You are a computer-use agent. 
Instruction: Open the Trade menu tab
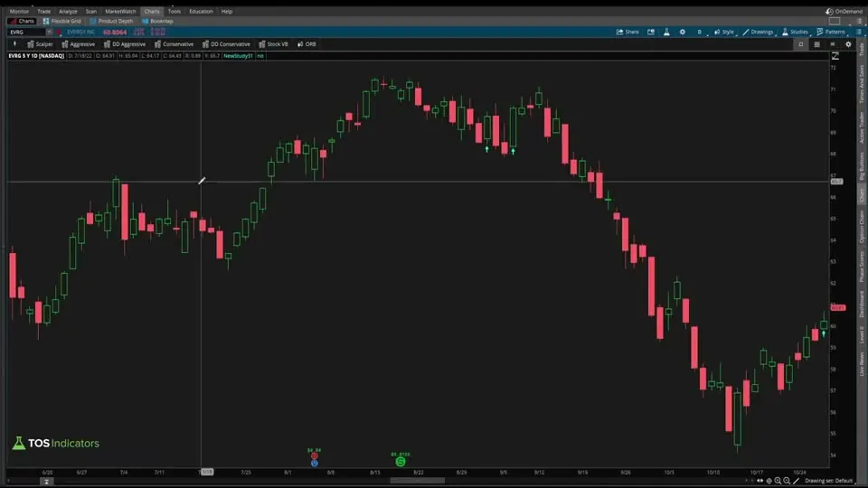click(43, 11)
